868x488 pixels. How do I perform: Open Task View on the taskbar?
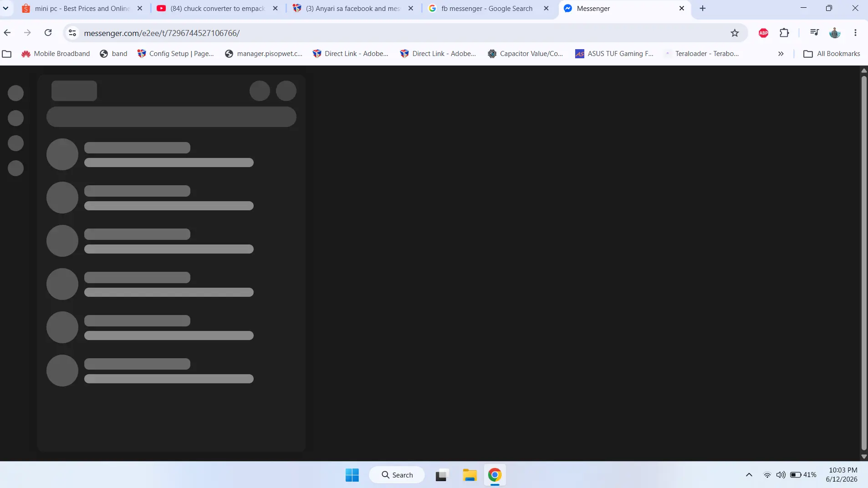(442, 475)
